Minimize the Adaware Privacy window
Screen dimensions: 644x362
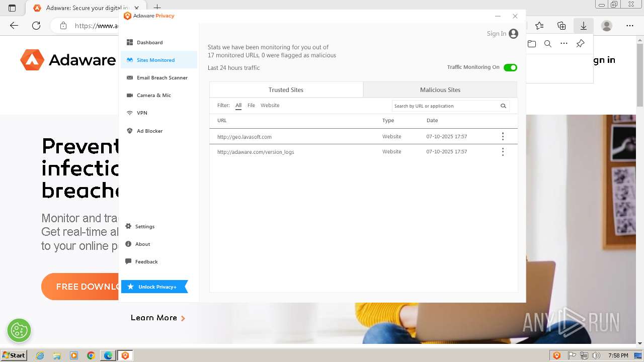[498, 16]
